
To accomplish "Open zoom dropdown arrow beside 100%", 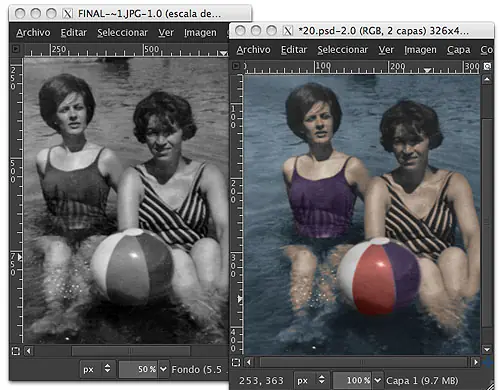I will [x=377, y=380].
